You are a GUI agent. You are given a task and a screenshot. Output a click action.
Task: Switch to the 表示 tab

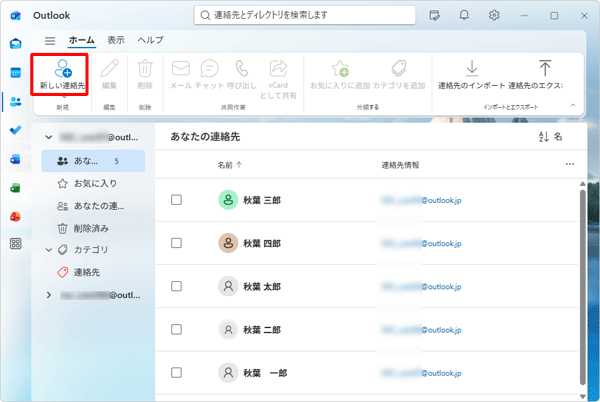(x=116, y=40)
